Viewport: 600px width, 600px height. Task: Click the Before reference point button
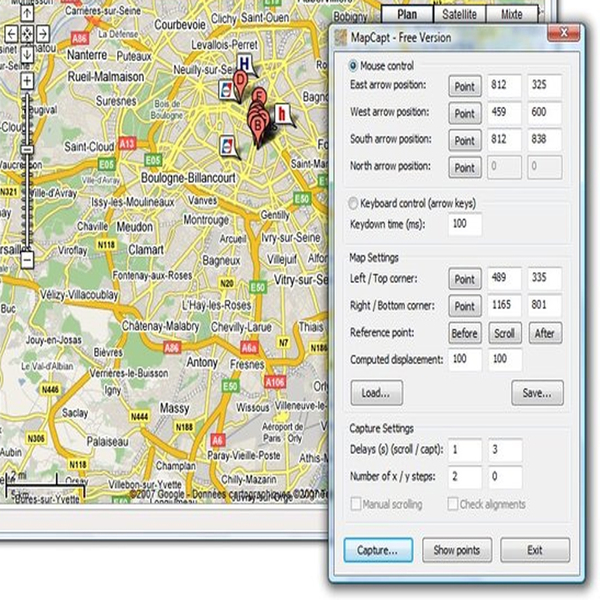465,333
